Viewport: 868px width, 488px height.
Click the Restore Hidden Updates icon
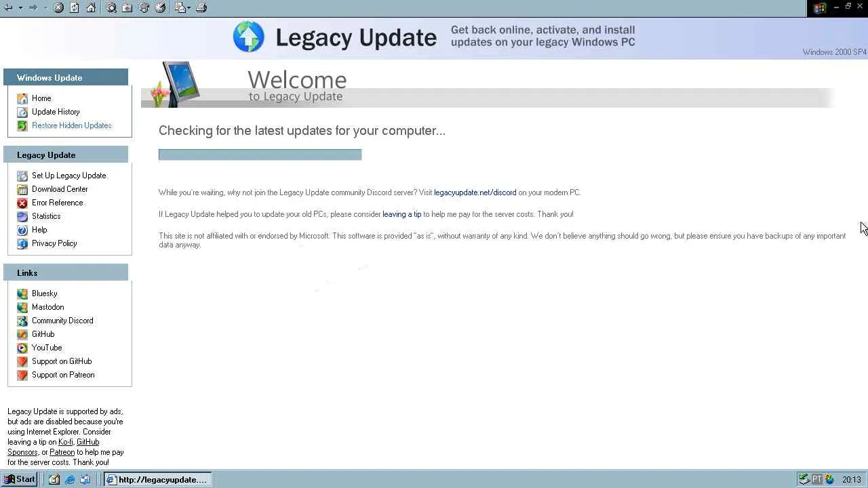pyautogui.click(x=22, y=125)
